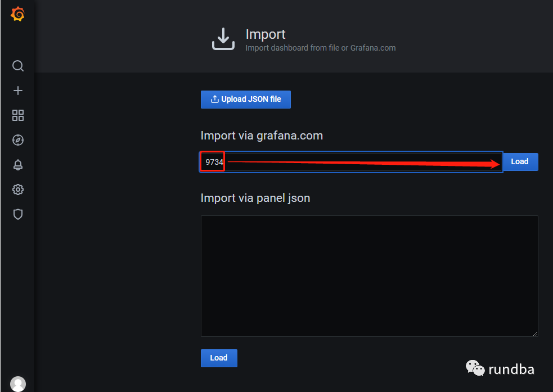553x392 pixels.
Task: Grab the panel json textarea resize handle
Action: 534,333
